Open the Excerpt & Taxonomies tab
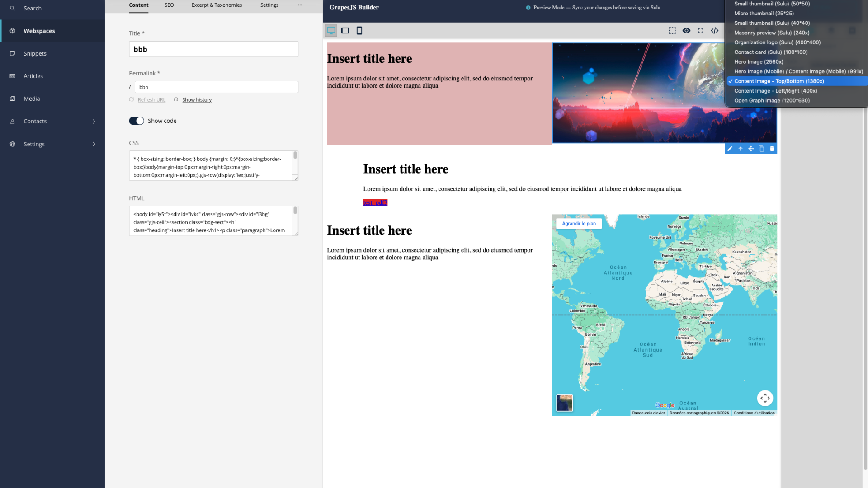Image resolution: width=868 pixels, height=488 pixels. (217, 5)
